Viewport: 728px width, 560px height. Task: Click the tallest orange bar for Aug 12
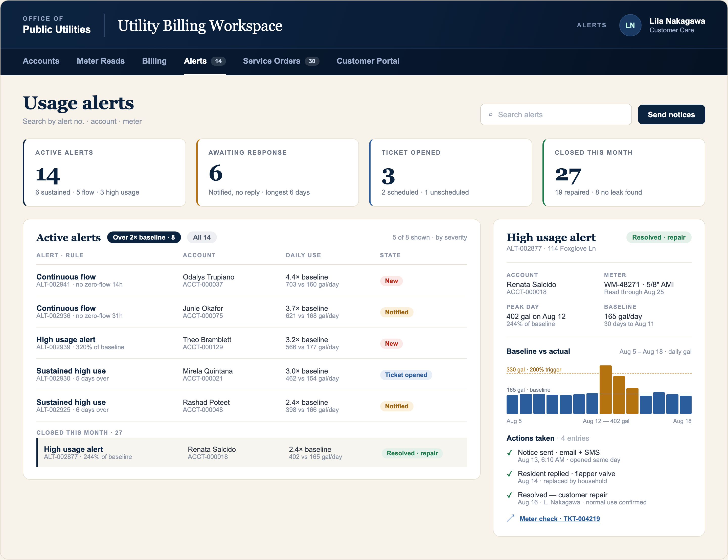(605, 390)
